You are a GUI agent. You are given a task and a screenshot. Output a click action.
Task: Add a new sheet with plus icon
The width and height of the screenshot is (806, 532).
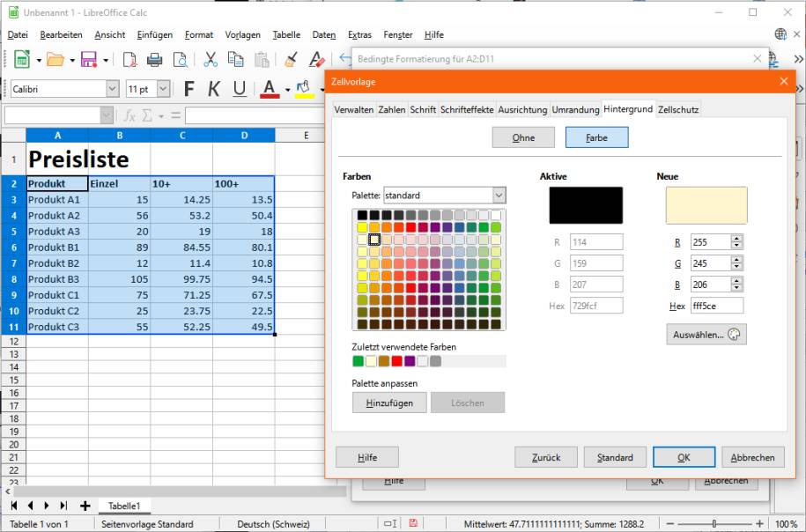click(85, 506)
